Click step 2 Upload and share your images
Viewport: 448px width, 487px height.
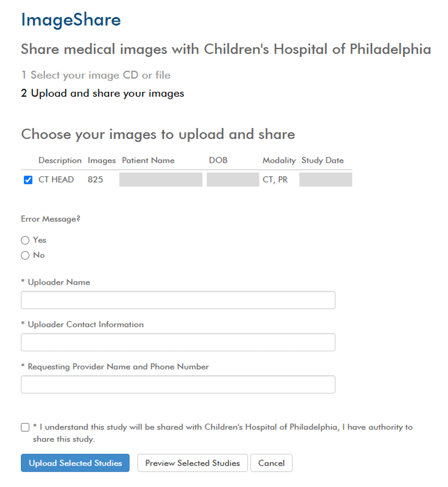pos(102,93)
